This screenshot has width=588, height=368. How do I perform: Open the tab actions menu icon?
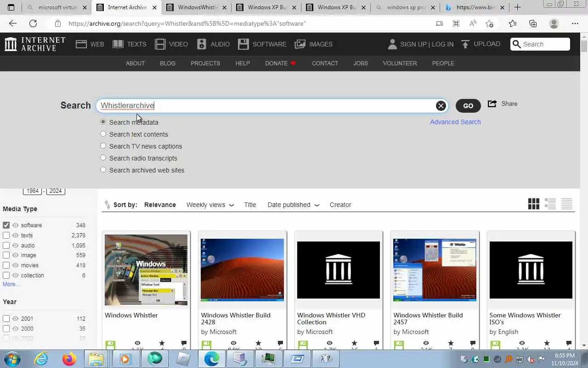tap(11, 7)
